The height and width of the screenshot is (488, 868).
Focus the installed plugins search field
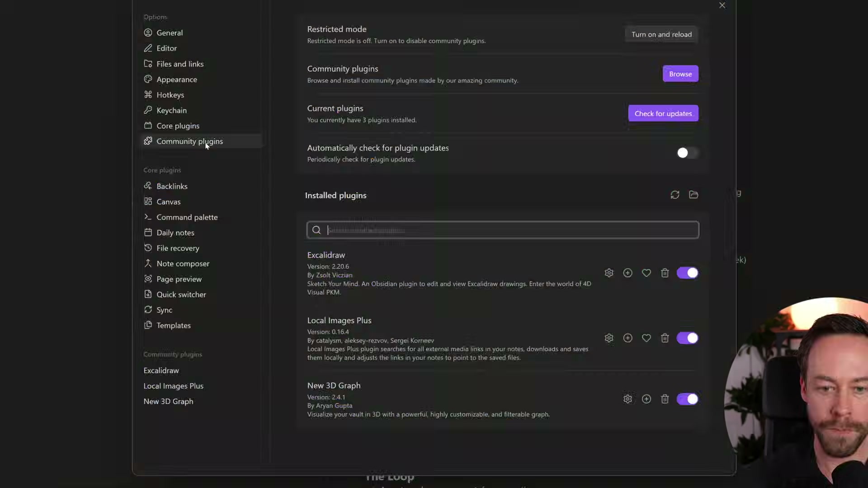point(503,230)
